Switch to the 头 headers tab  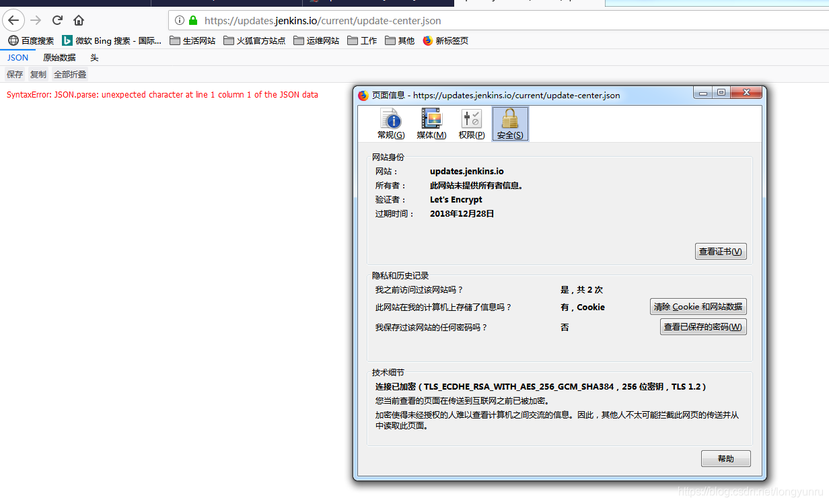click(94, 58)
